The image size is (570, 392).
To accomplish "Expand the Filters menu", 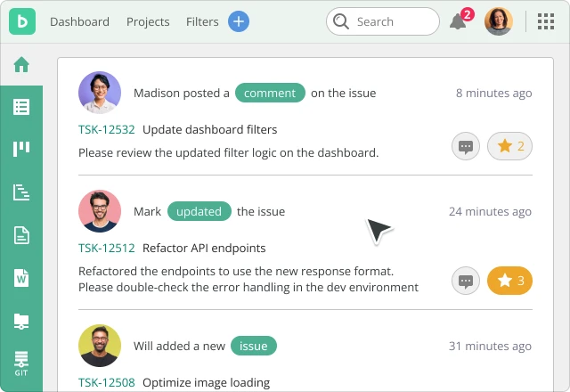I will click(x=202, y=21).
